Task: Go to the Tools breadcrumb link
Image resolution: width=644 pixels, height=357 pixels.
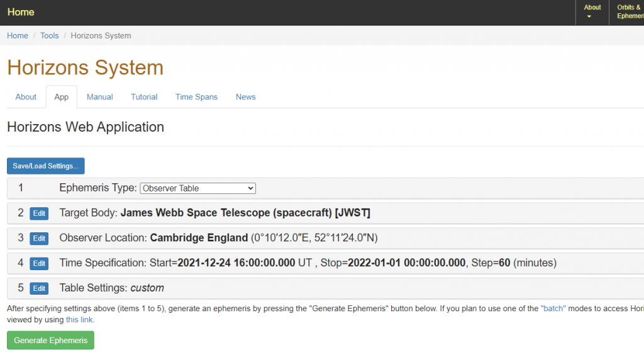Action: click(49, 36)
